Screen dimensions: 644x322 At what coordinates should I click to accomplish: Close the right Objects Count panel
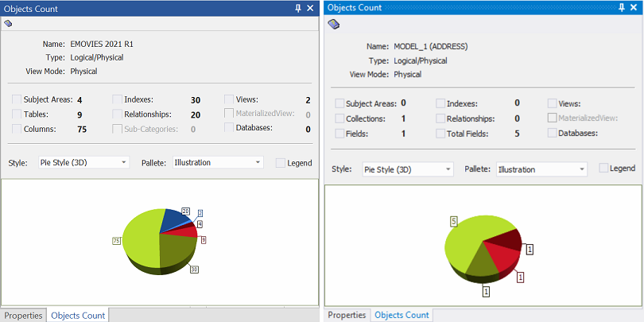tap(634, 7)
